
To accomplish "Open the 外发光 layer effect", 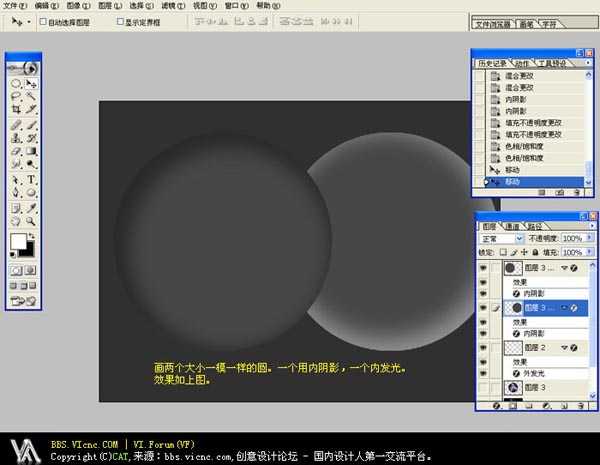I will click(528, 373).
